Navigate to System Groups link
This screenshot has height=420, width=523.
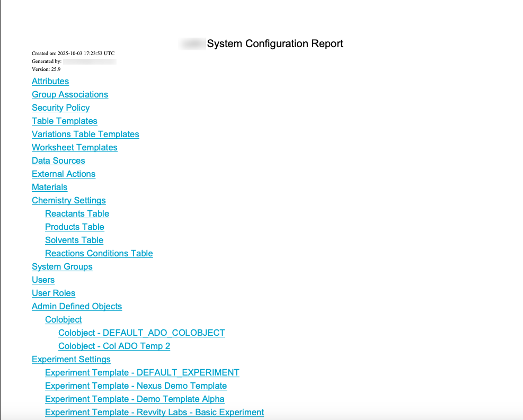point(62,266)
